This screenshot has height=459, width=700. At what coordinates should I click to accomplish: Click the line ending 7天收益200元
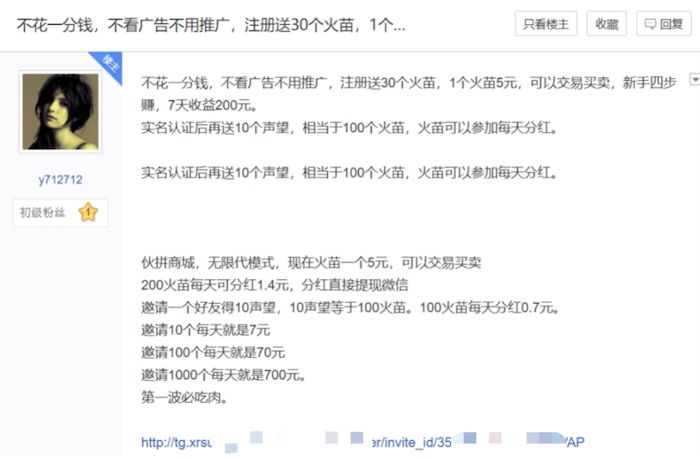tap(199, 105)
